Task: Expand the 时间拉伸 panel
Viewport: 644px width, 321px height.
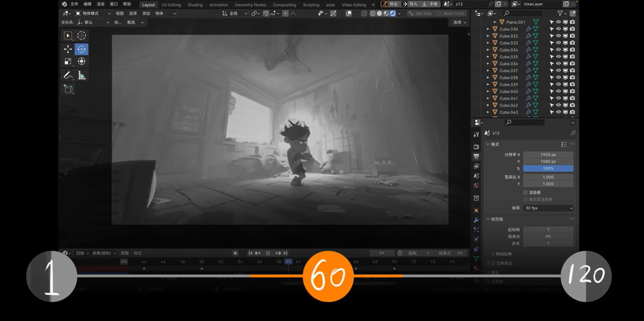Action: tap(493, 254)
